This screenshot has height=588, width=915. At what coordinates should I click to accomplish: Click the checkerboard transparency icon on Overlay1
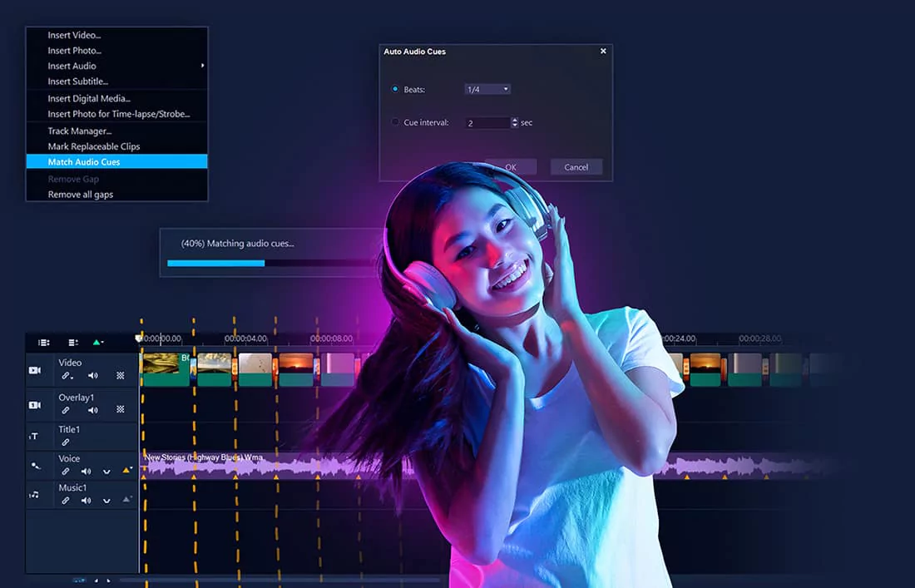(121, 410)
